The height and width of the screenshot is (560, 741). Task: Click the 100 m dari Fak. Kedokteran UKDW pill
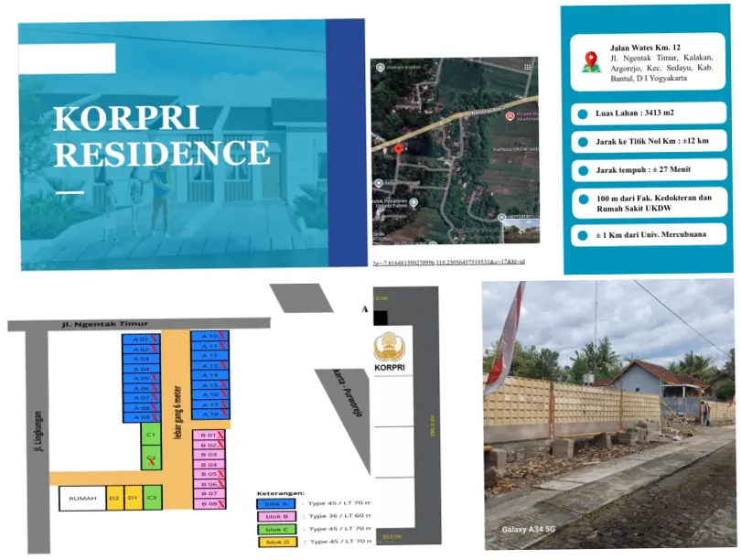click(x=650, y=201)
